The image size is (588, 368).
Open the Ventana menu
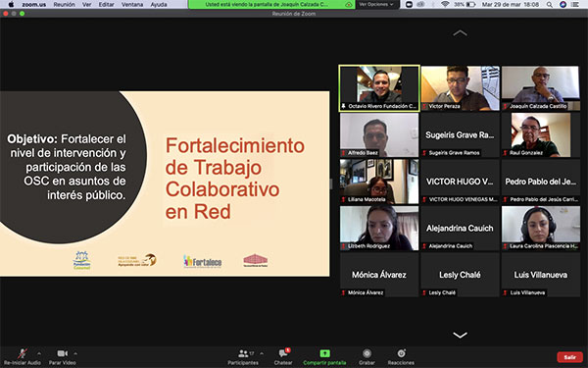pyautogui.click(x=132, y=5)
